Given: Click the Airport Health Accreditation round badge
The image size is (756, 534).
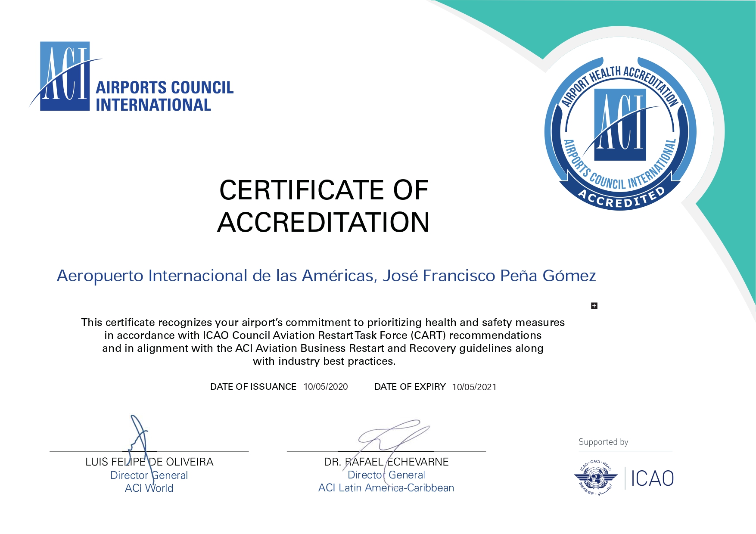Looking at the screenshot, I should click(x=620, y=133).
